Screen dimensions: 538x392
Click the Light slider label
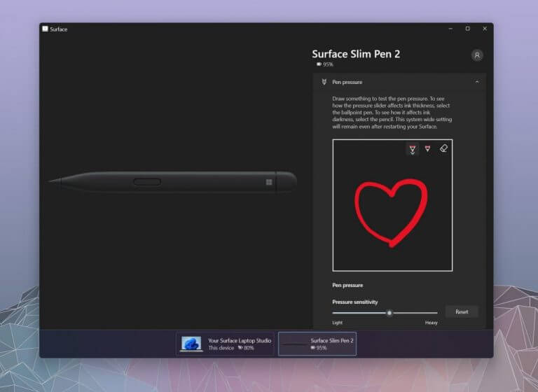click(337, 323)
